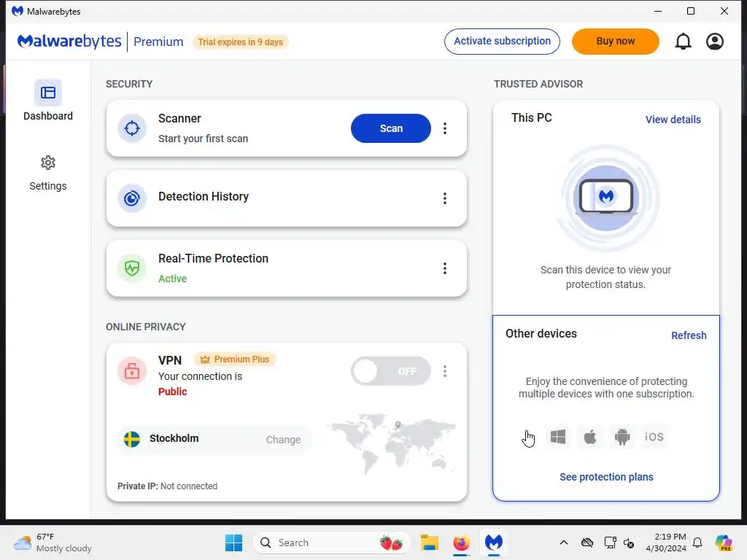The width and height of the screenshot is (747, 560).
Task: Click the Start your first scan text
Action: point(203,139)
